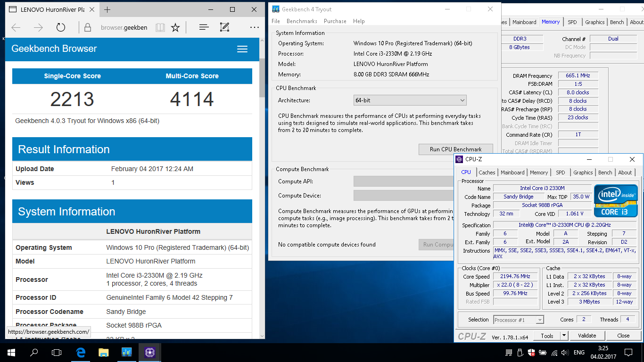
Task: Click Run CPU Benchmark button
Action: click(x=456, y=149)
